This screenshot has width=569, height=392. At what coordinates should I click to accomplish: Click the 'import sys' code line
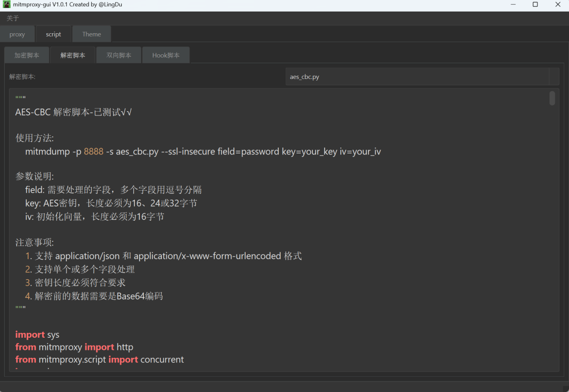[x=37, y=334]
